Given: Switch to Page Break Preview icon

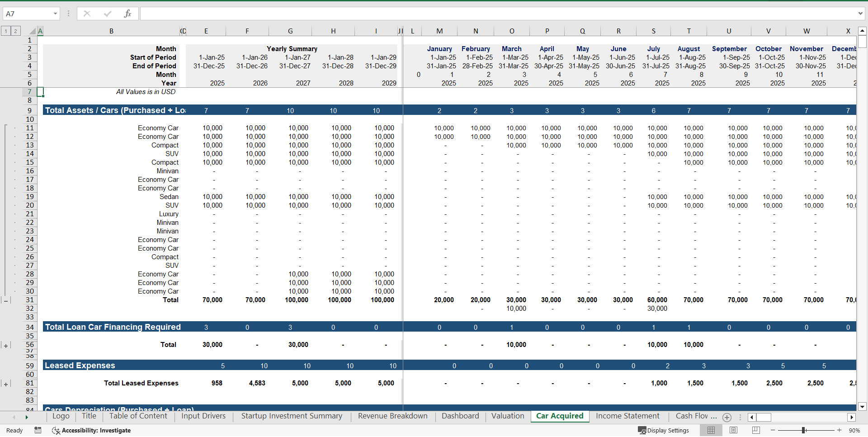Looking at the screenshot, I should (x=755, y=430).
